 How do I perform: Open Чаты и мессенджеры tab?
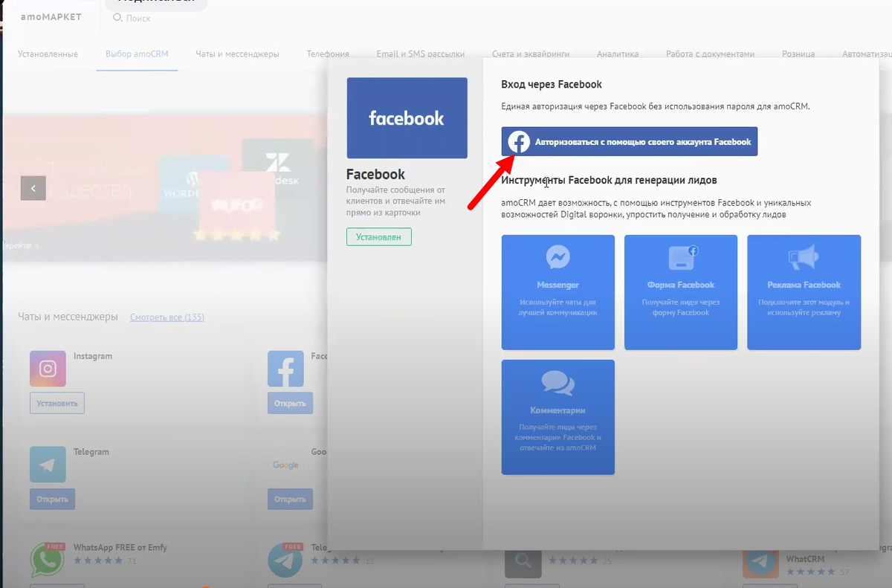click(237, 54)
